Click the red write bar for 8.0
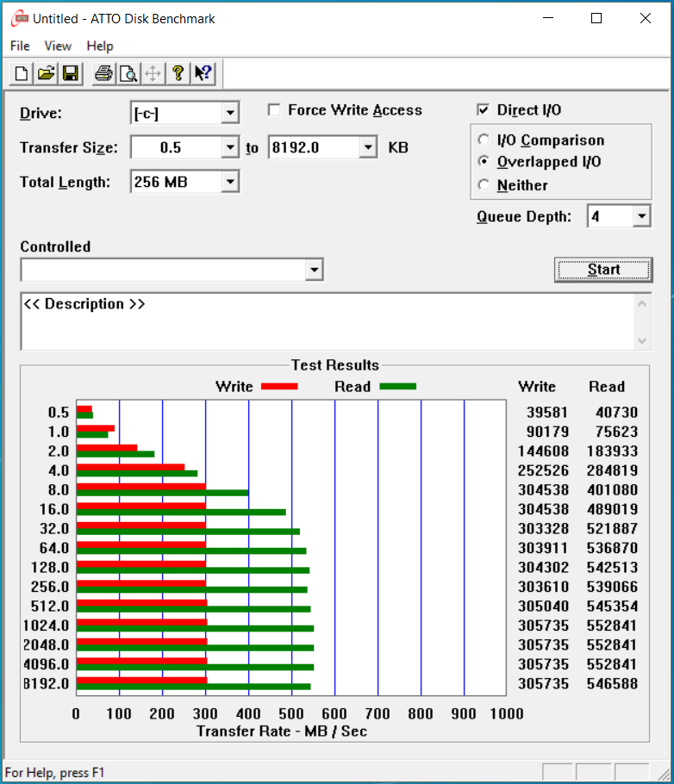Image resolution: width=674 pixels, height=784 pixels. pos(141,487)
